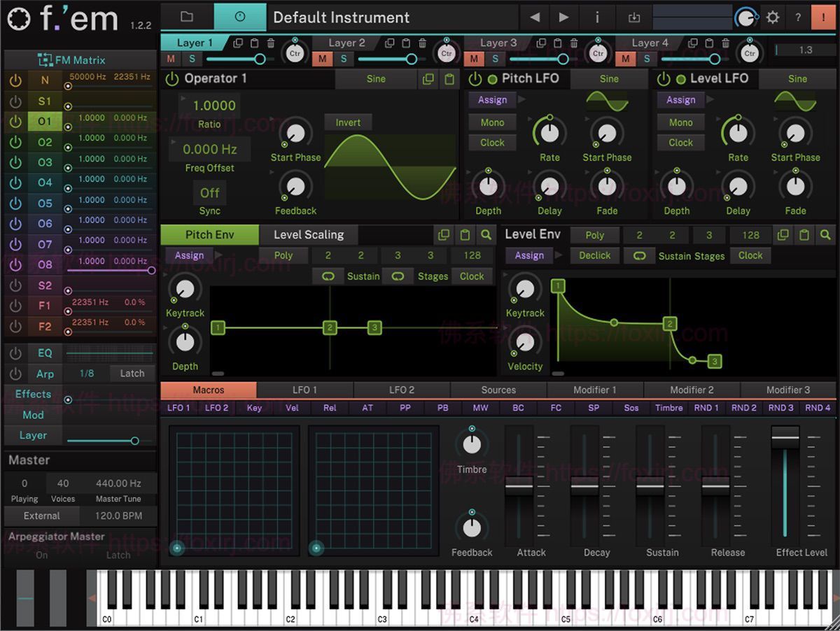840x631 pixels.
Task: Click the Ctr macro knob on Layer 3
Action: [599, 51]
